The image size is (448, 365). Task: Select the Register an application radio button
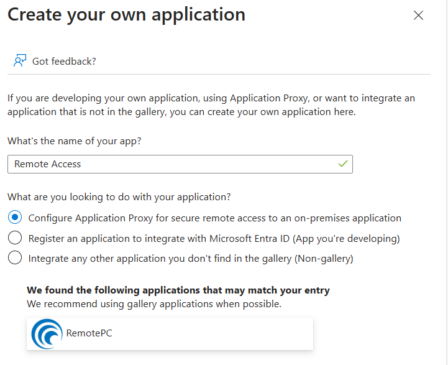click(x=15, y=238)
